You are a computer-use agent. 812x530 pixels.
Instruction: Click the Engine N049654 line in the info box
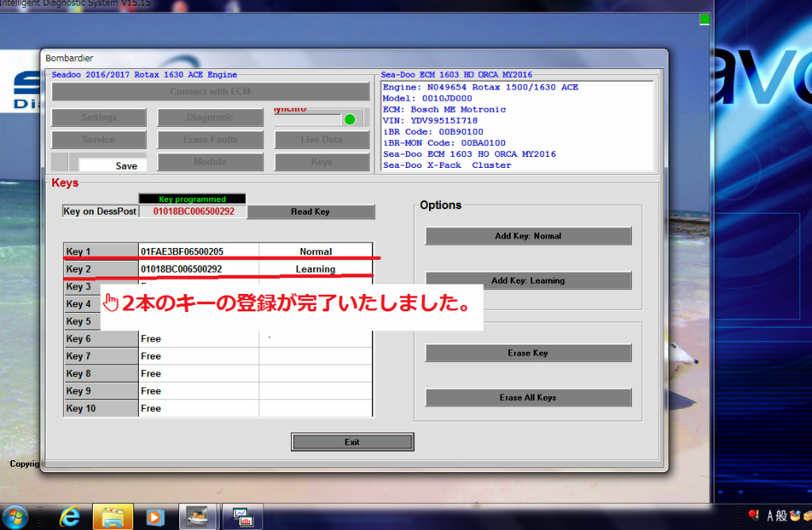point(481,87)
